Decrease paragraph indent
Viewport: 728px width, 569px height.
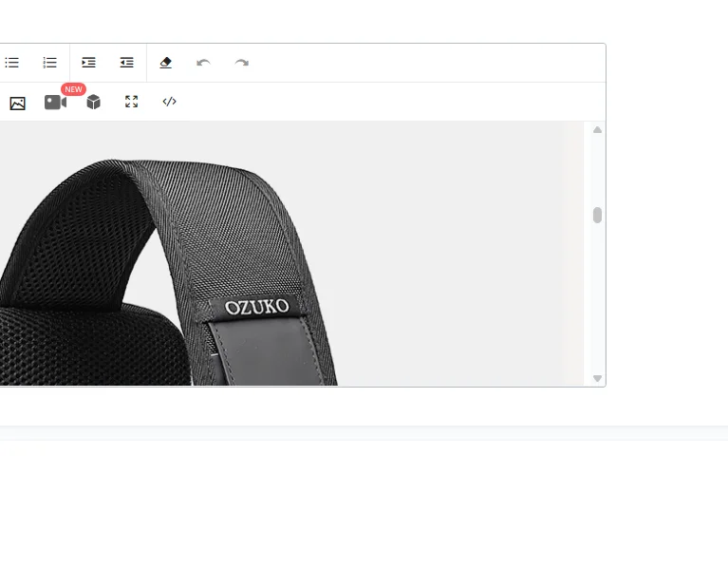[127, 63]
